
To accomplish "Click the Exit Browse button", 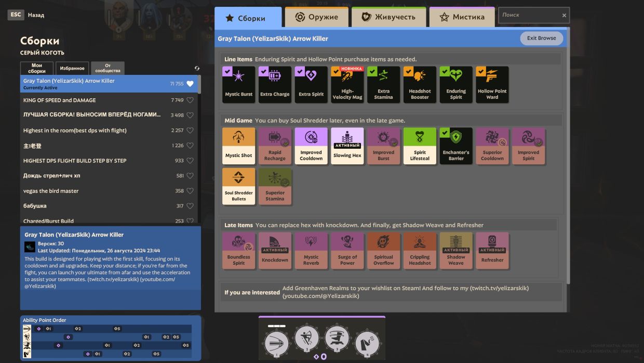I will [x=541, y=38].
